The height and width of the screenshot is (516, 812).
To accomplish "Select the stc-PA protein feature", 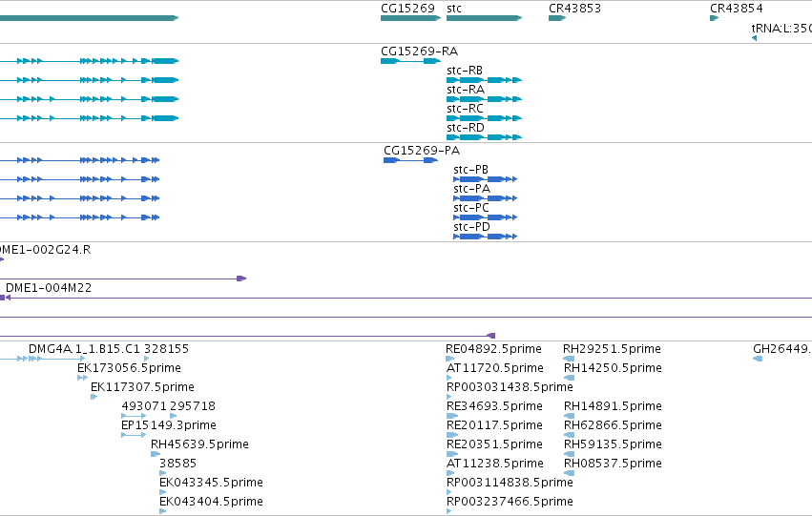I will point(486,198).
